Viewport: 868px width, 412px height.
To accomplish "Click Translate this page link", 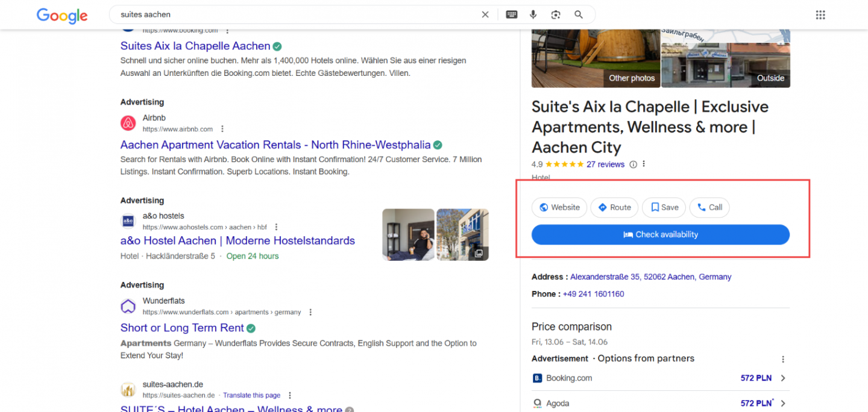I will coord(251,395).
